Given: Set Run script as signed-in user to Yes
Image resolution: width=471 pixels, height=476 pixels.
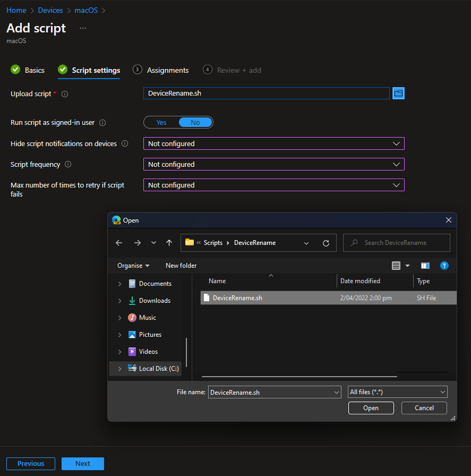Looking at the screenshot, I should [x=161, y=122].
